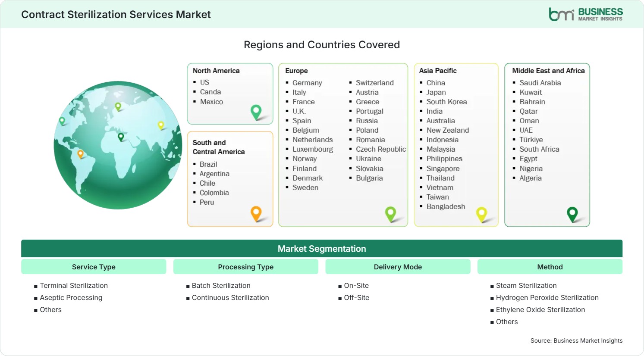
Task: Click the yellow pin on the globe's Asia
Action: 161,125
